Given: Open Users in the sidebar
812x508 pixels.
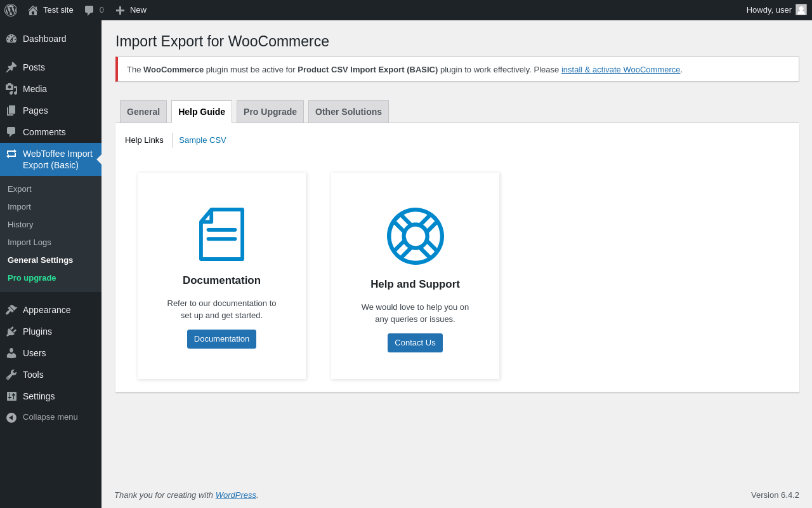Looking at the screenshot, I should 51,353.
